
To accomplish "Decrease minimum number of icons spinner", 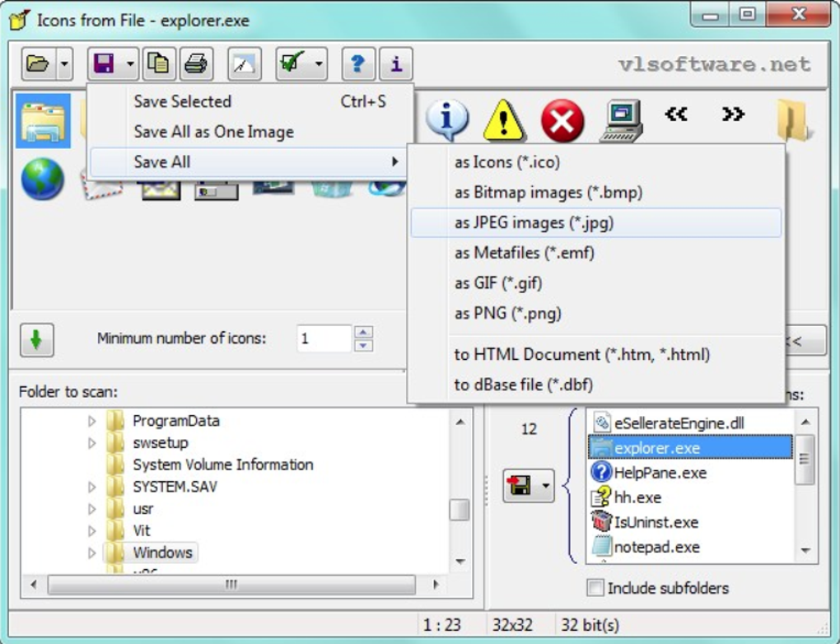I will [x=363, y=346].
